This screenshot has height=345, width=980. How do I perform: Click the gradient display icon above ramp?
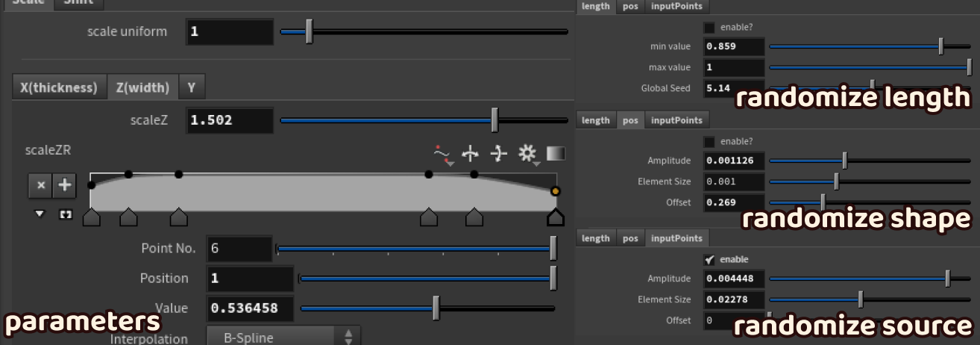click(556, 153)
